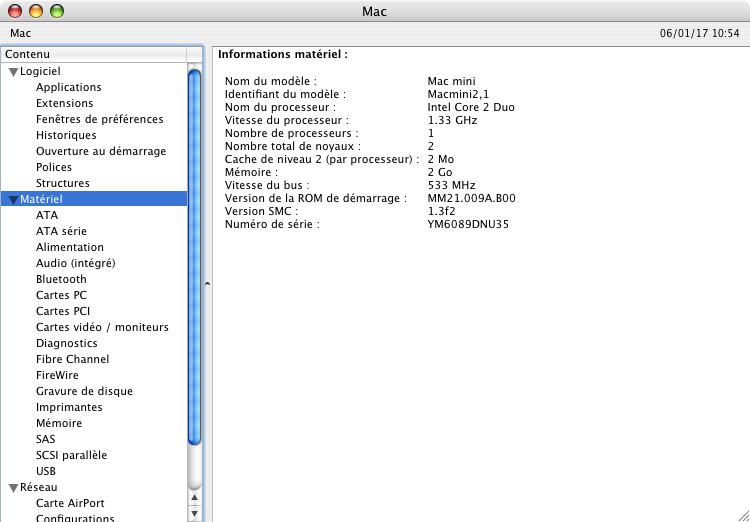Select Cartes PC entry
The height and width of the screenshot is (522, 750).
coord(61,295)
